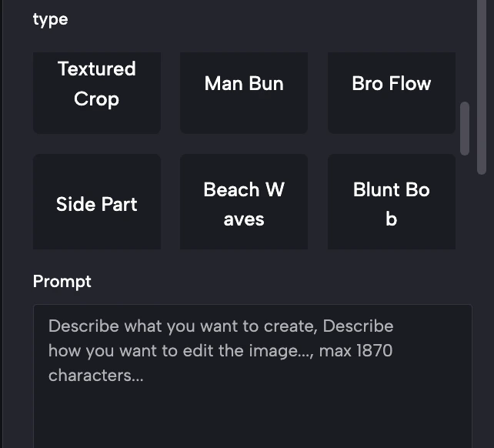Click the outer panel scrollbar track below thumb

tap(482, 308)
